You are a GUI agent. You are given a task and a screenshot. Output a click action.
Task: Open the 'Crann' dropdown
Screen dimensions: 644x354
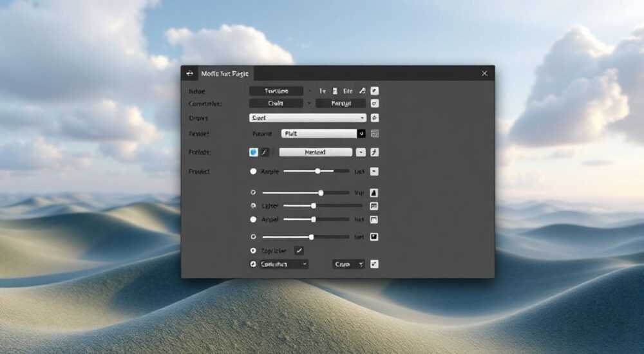point(348,264)
